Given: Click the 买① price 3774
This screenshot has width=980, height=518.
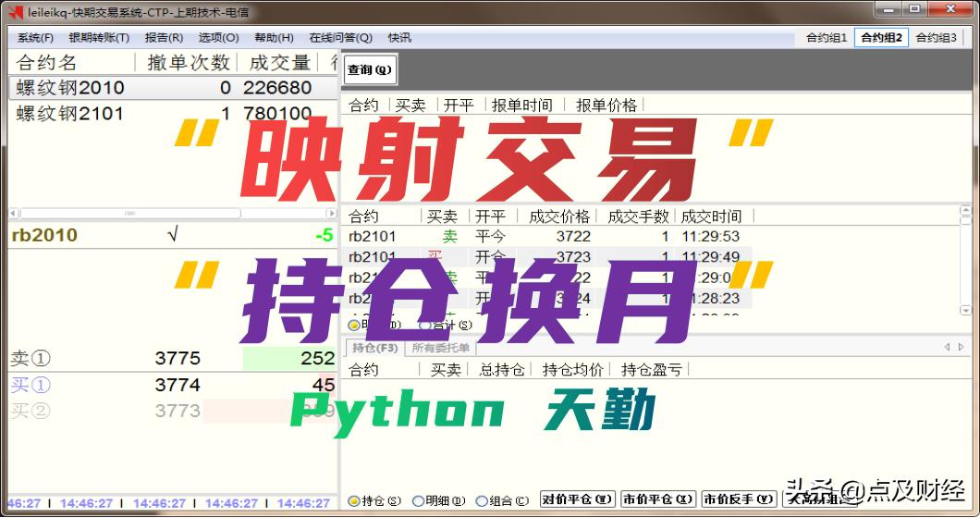Looking at the screenshot, I should tap(178, 385).
